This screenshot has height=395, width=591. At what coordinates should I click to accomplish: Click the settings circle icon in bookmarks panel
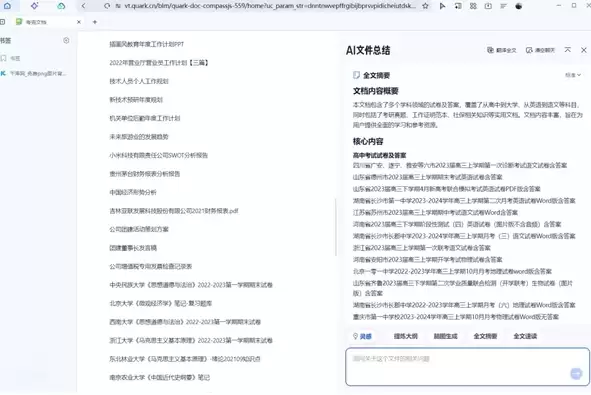66,40
